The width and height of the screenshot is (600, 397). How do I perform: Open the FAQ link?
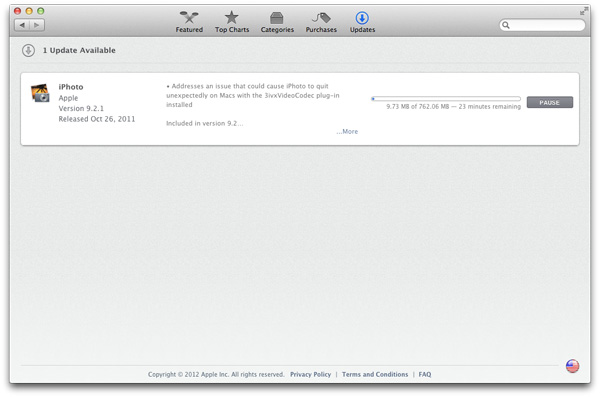[425, 374]
